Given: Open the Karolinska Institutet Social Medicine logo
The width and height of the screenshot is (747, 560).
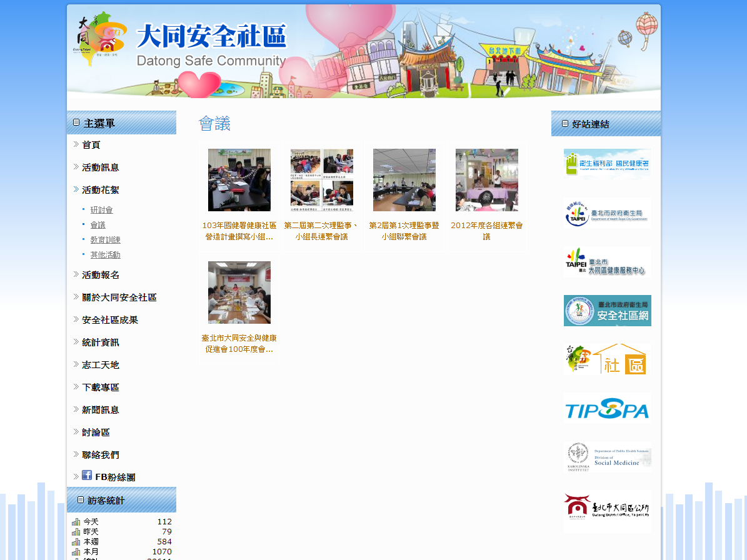Looking at the screenshot, I should [607, 458].
